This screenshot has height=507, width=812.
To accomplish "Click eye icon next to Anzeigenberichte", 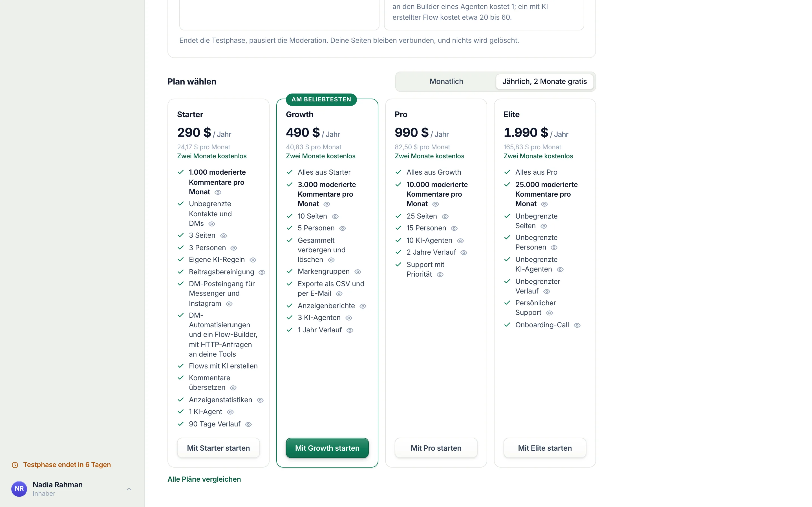I will pyautogui.click(x=363, y=306).
